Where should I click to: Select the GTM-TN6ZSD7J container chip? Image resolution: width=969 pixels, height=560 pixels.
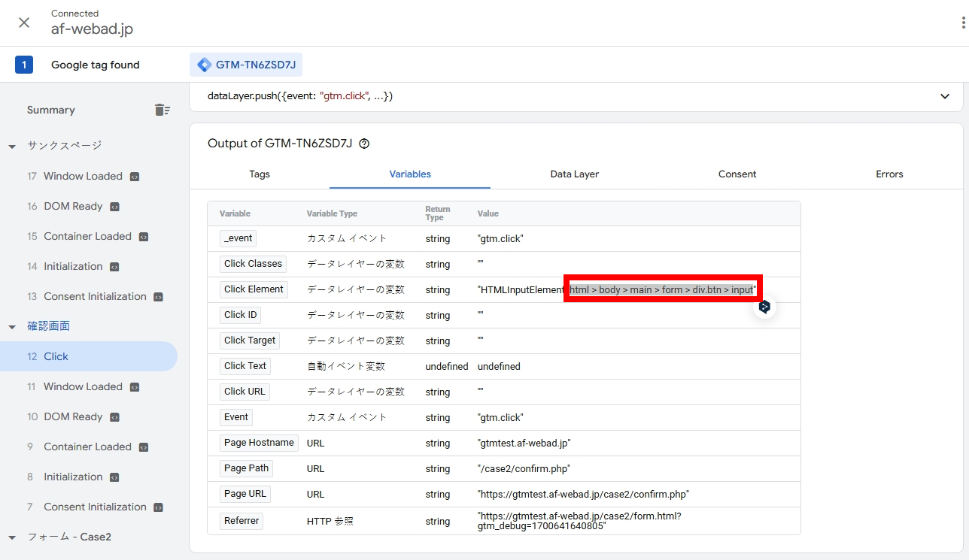pyautogui.click(x=246, y=65)
